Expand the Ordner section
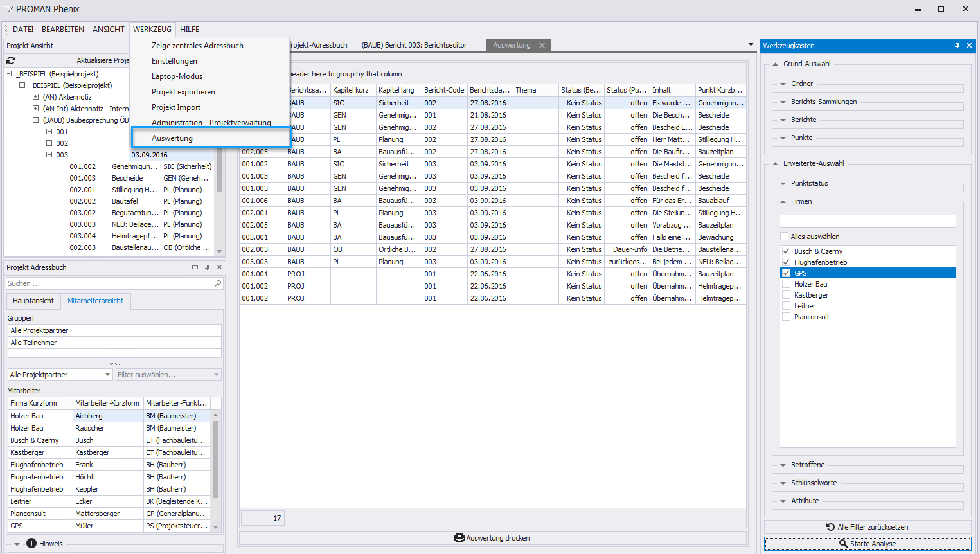 pyautogui.click(x=783, y=84)
